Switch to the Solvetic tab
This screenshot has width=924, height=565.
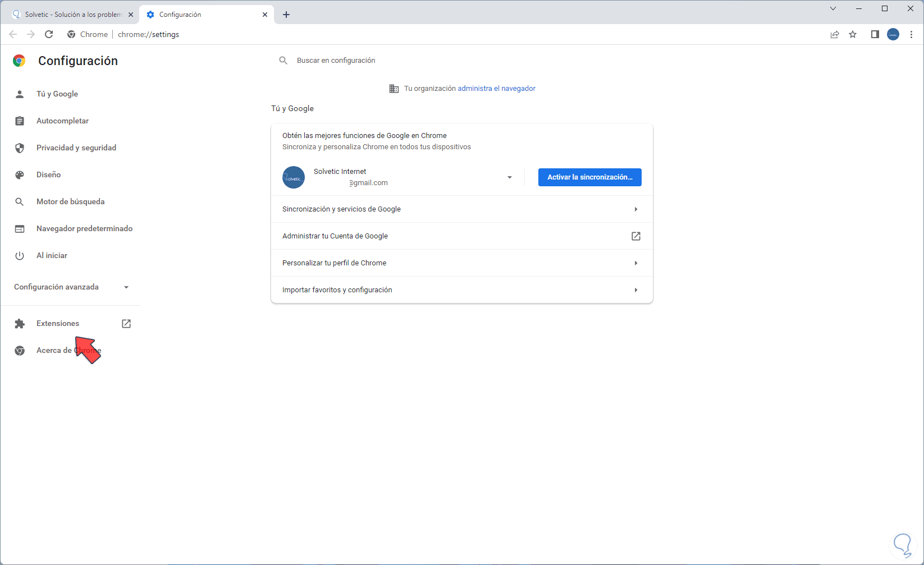point(71,15)
